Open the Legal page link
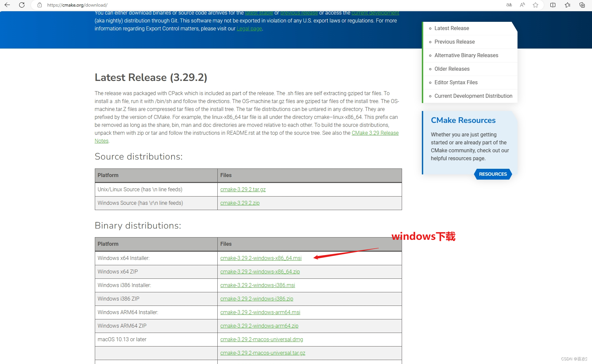Screen dimensions: 592x364 click(249, 29)
